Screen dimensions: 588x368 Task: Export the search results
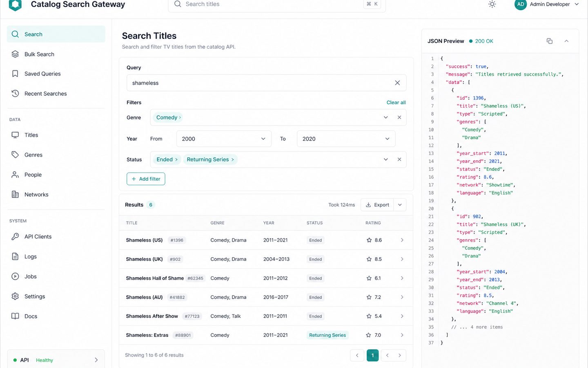[377, 205]
